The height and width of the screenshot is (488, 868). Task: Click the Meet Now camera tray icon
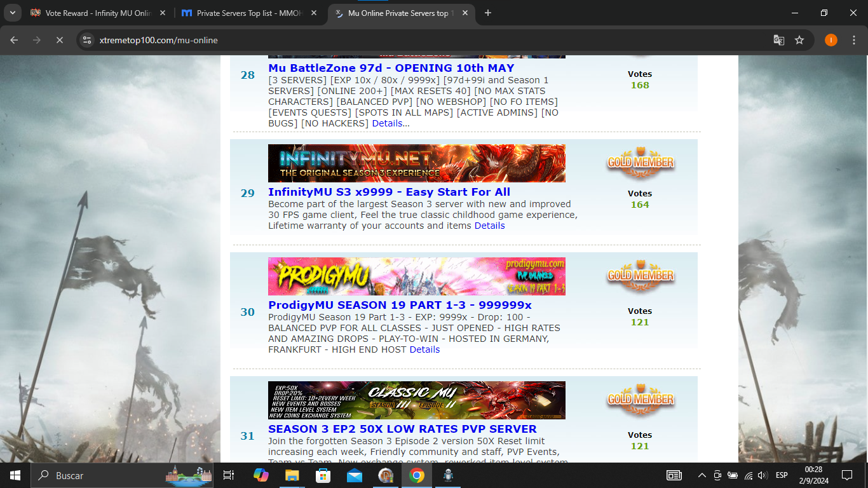coord(717,475)
